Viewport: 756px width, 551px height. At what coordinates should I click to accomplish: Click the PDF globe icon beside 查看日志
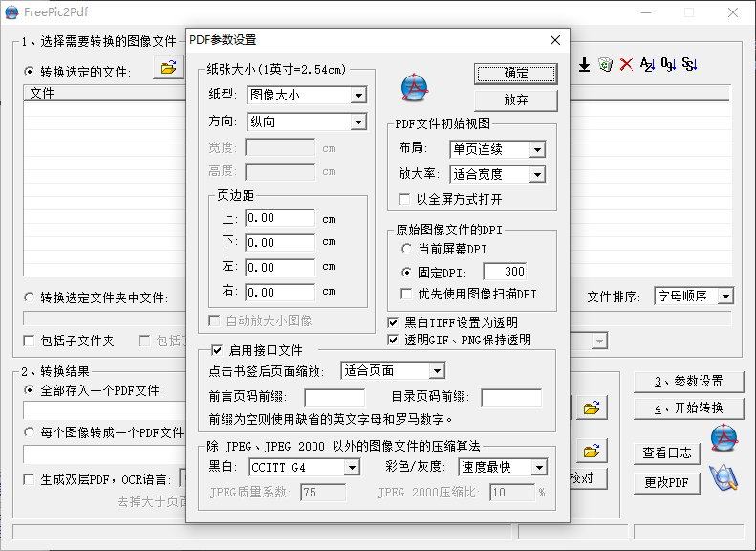[x=724, y=437]
